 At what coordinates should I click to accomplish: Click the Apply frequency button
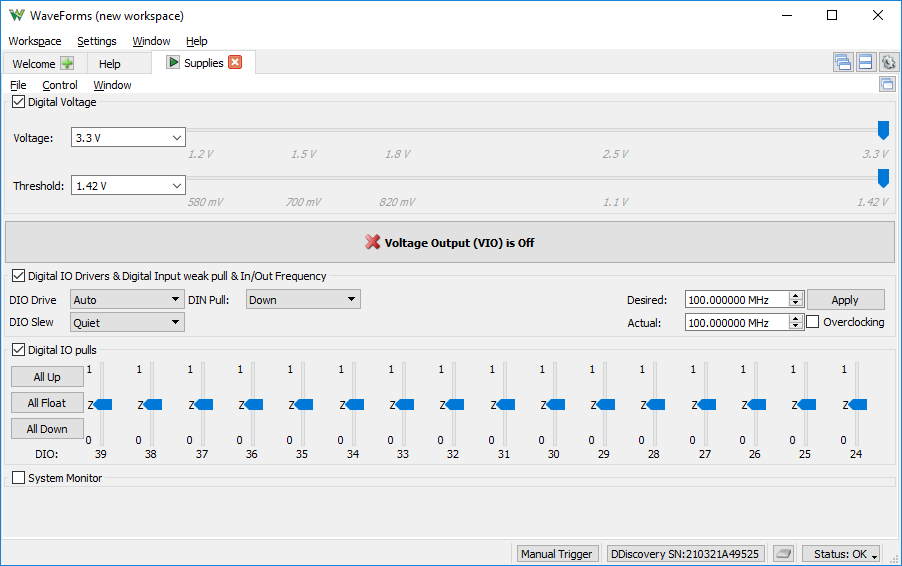846,300
